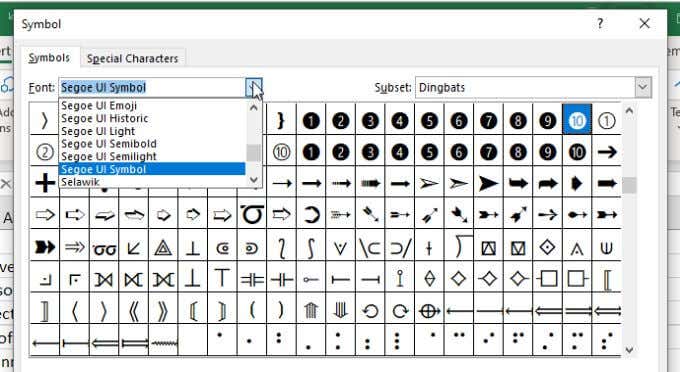Close the Symbol dialog
Viewport: 680px width, 372px height.
click(x=644, y=23)
